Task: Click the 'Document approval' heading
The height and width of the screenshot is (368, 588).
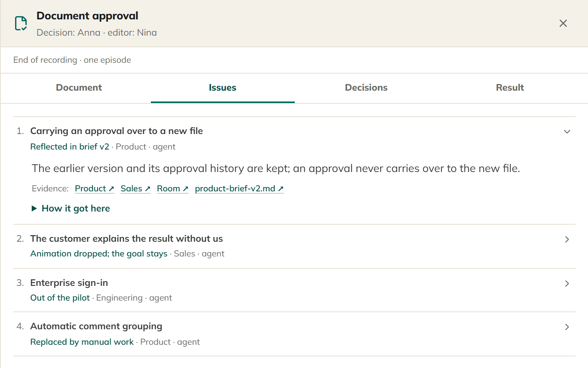Action: click(x=87, y=16)
